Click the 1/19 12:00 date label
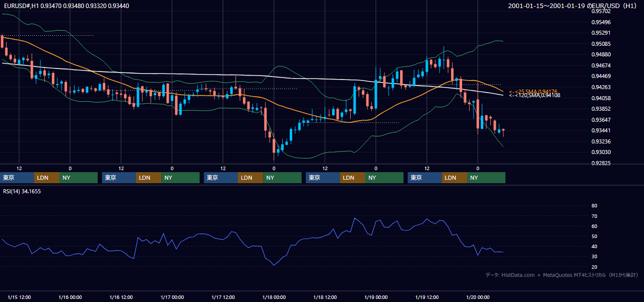Viewport: 644px width, 302px height. point(427,297)
